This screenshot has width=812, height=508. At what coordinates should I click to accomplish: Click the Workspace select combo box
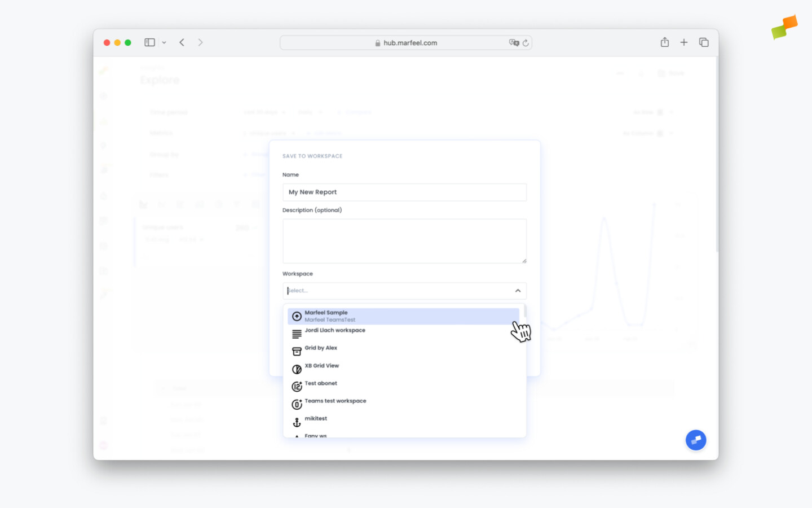pyautogui.click(x=395, y=291)
